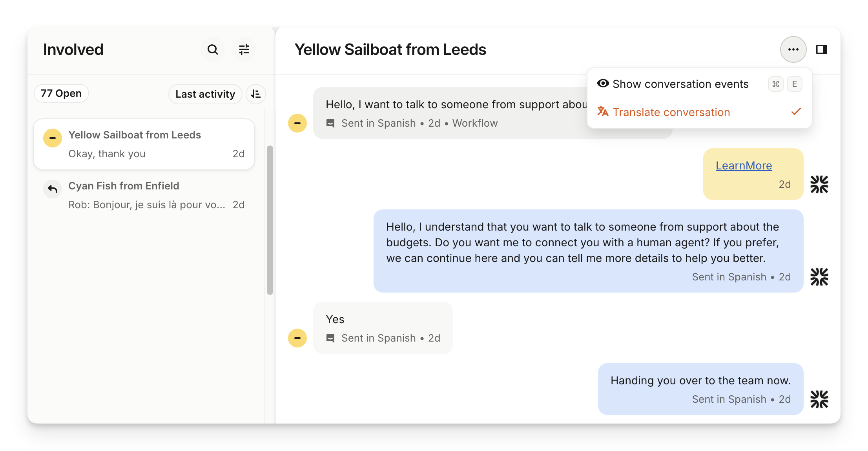The image size is (868, 451).
Task: Toggle the sort order icon
Action: point(256,94)
